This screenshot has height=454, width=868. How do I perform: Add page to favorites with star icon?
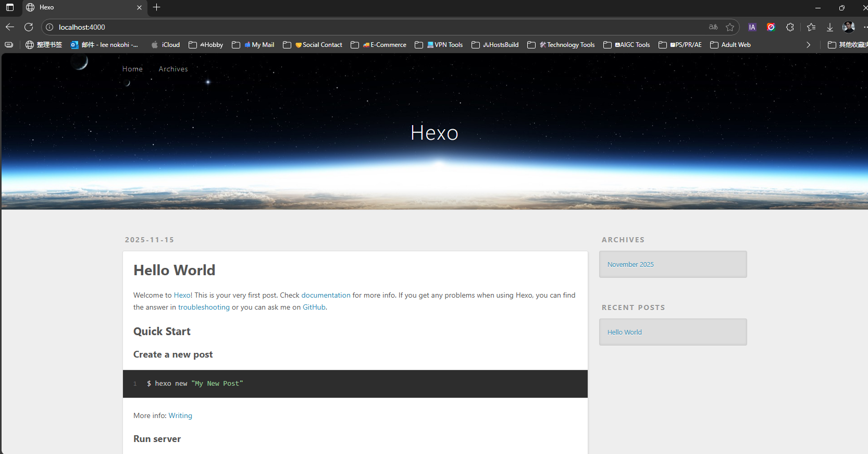(730, 27)
